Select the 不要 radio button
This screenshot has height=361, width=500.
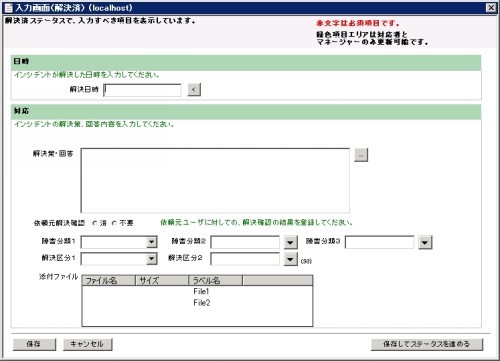point(114,223)
